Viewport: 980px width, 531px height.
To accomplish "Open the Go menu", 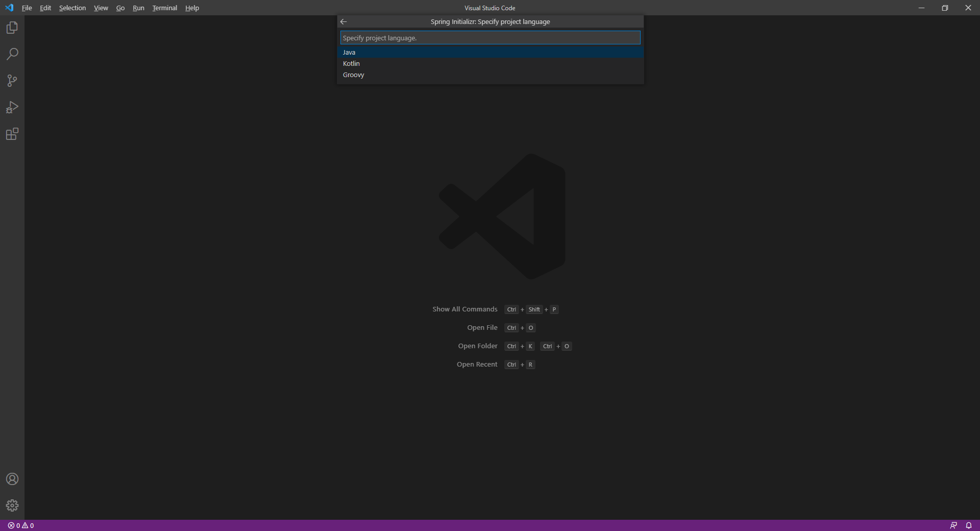I will (x=120, y=8).
